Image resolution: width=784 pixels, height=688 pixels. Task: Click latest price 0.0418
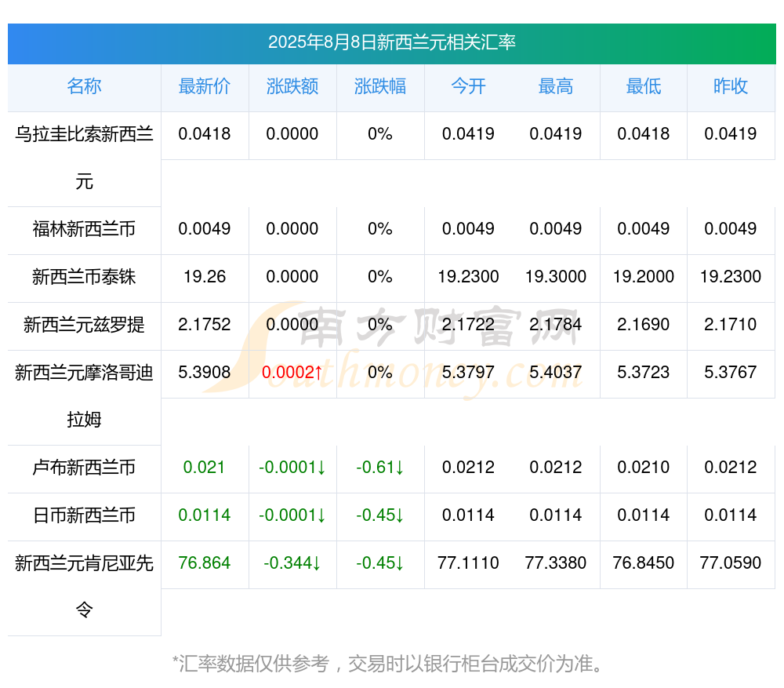coord(205,133)
